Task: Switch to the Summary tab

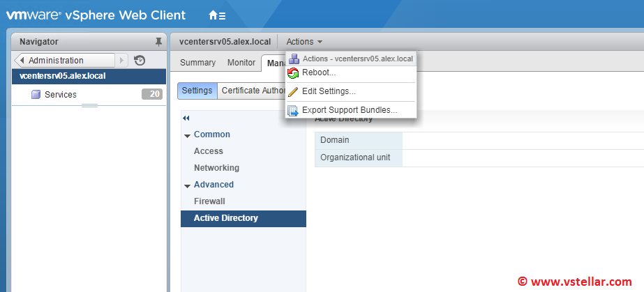Action: coord(197,63)
